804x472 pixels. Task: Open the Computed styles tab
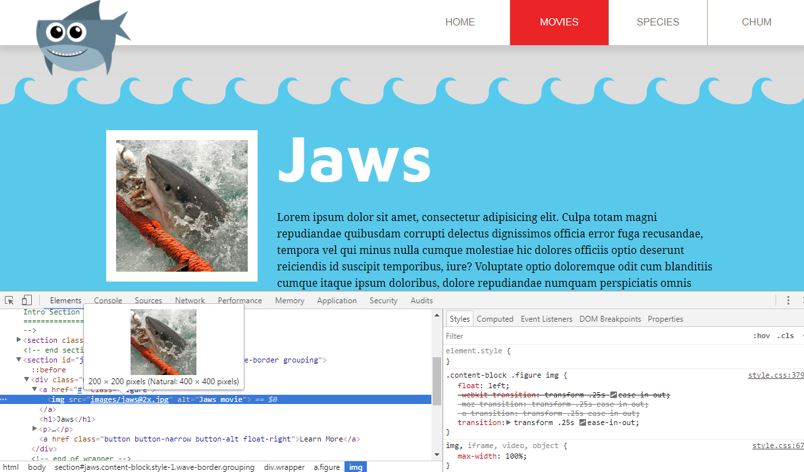(494, 319)
